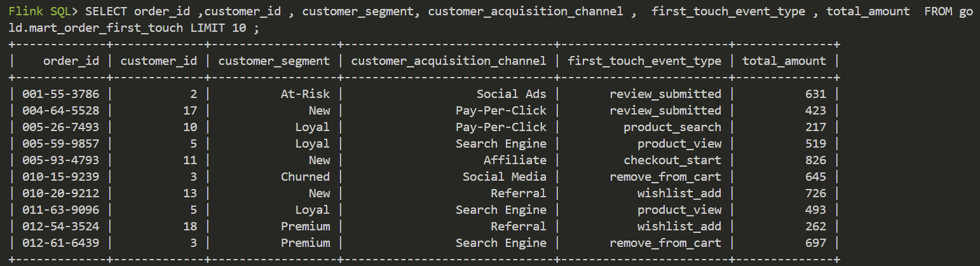
Task: Click the At-Risk segment value
Action: pos(305,94)
